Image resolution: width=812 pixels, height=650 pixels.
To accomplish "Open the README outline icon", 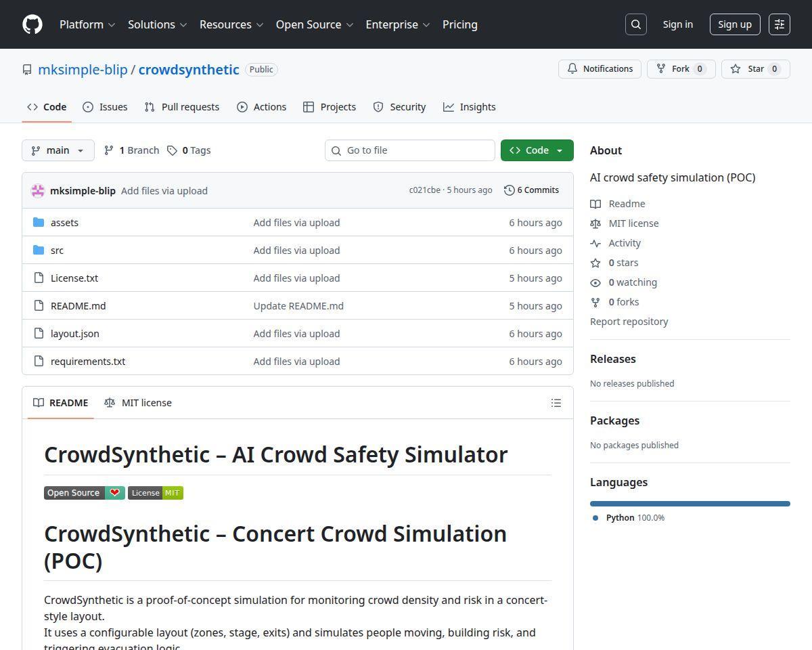I will click(556, 403).
